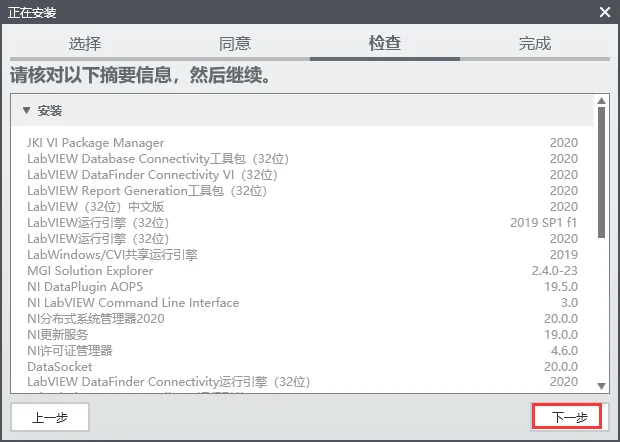Select DataSocket row
Image resolution: width=620 pixels, height=442 pixels.
point(302,367)
